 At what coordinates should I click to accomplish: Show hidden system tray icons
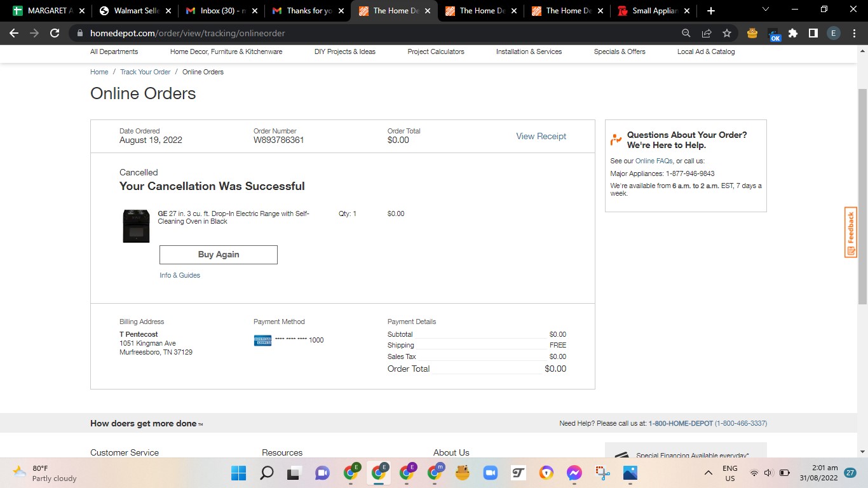(x=709, y=473)
